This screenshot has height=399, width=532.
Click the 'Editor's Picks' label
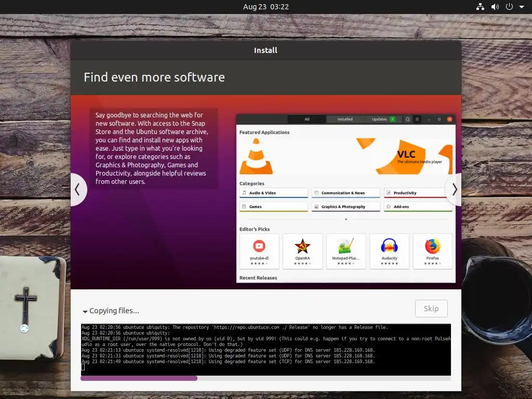coord(255,229)
